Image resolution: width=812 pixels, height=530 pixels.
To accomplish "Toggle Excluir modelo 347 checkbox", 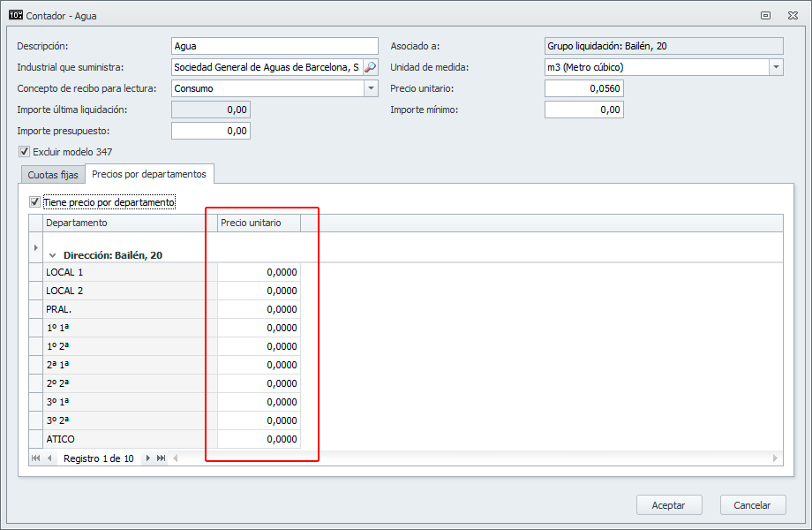I will [x=24, y=152].
